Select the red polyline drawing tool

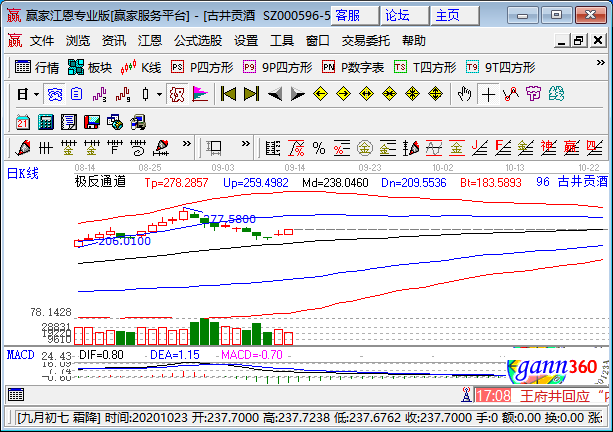tap(511, 94)
